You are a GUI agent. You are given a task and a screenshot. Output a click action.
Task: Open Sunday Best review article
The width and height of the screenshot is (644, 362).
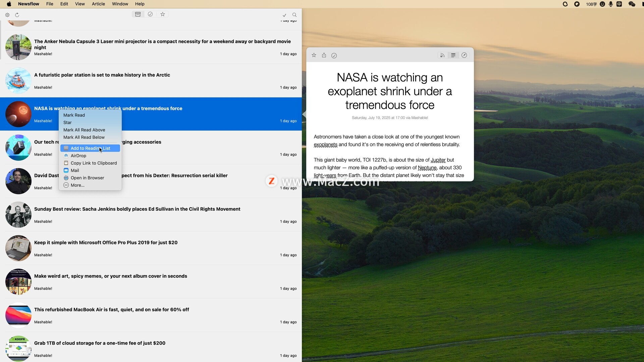click(x=151, y=215)
